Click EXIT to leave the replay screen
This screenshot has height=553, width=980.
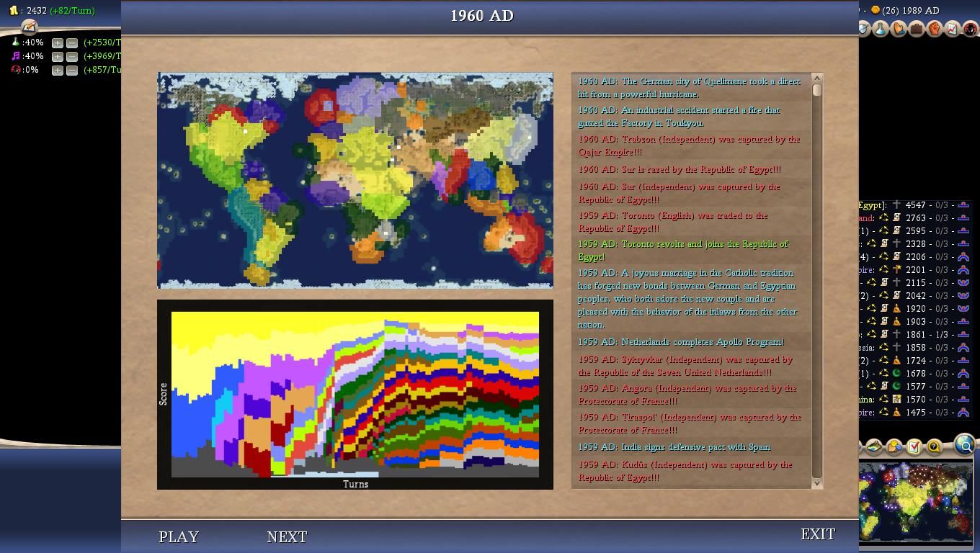(818, 534)
